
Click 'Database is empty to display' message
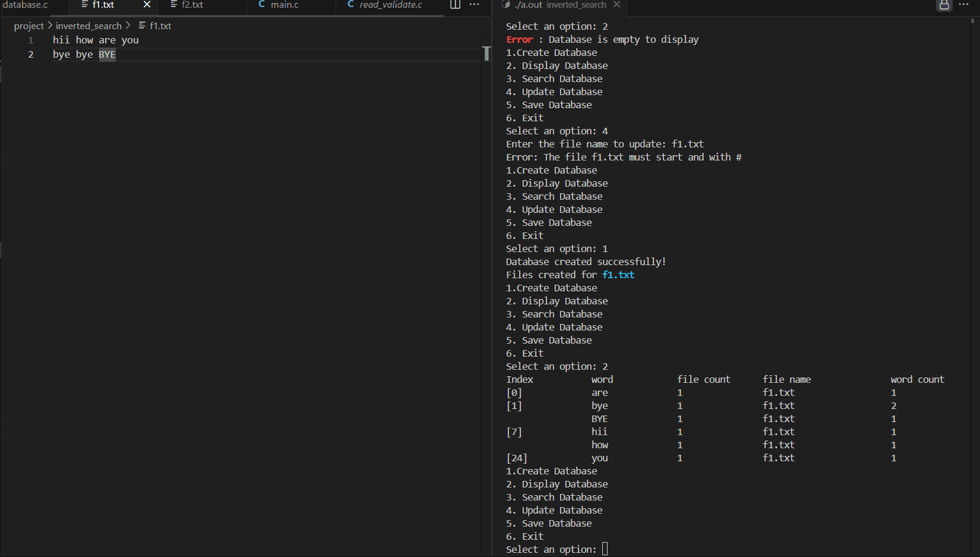624,39
